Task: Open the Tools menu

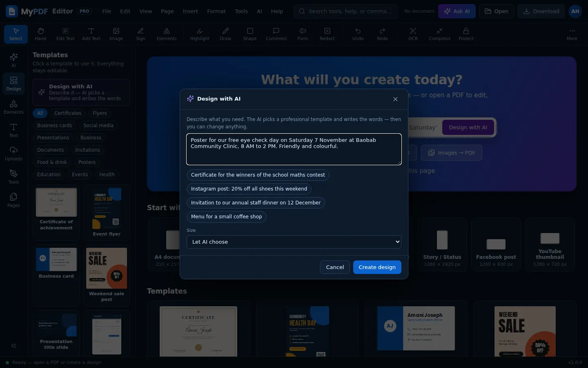Action: (x=241, y=11)
